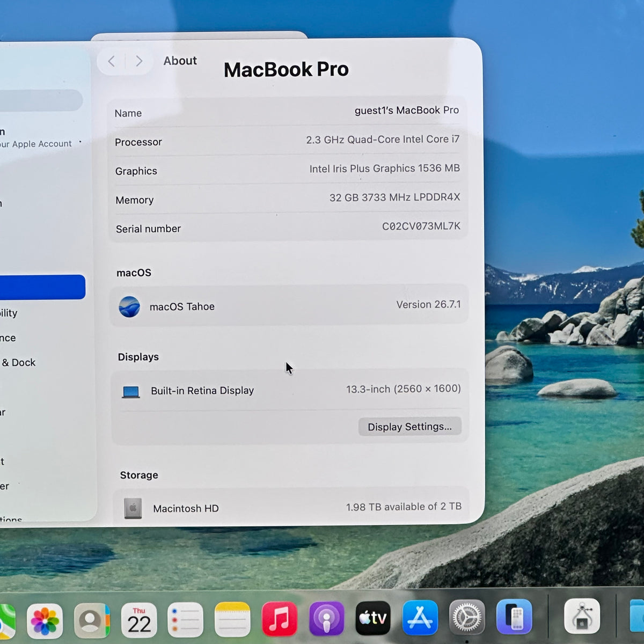Launch the Notes app in the Dock
The width and height of the screenshot is (644, 644).
click(x=232, y=620)
